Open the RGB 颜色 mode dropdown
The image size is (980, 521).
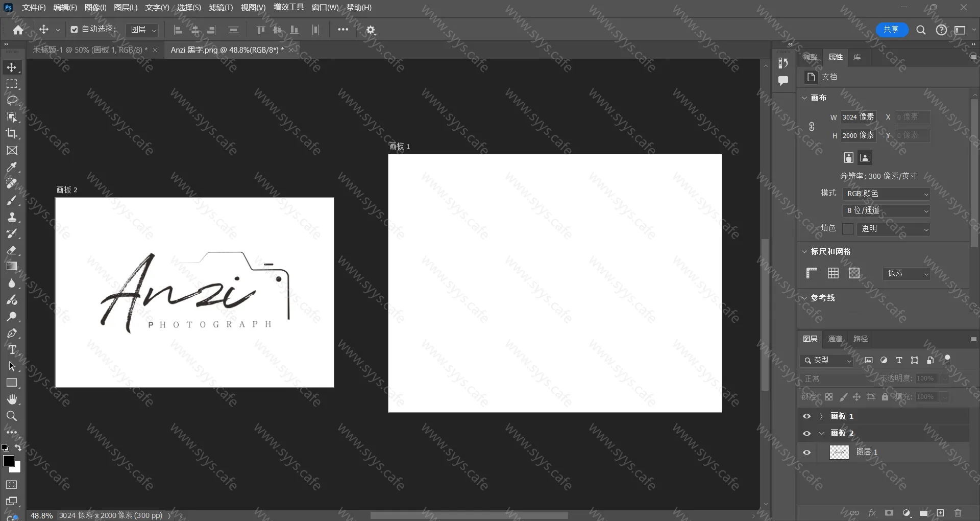[x=887, y=194]
